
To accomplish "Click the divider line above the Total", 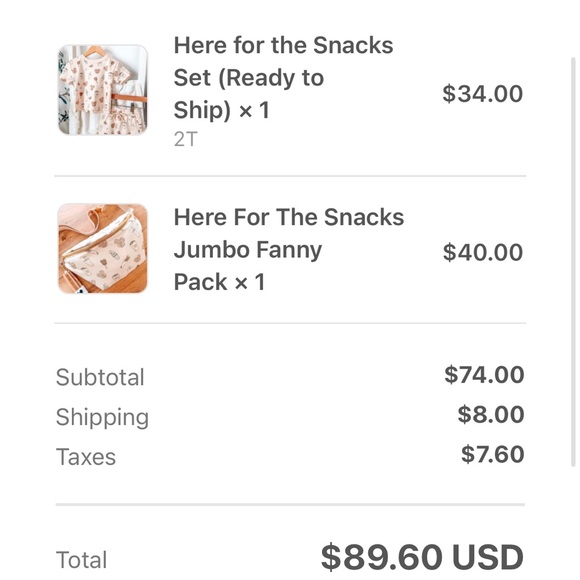I will pyautogui.click(x=290, y=505).
